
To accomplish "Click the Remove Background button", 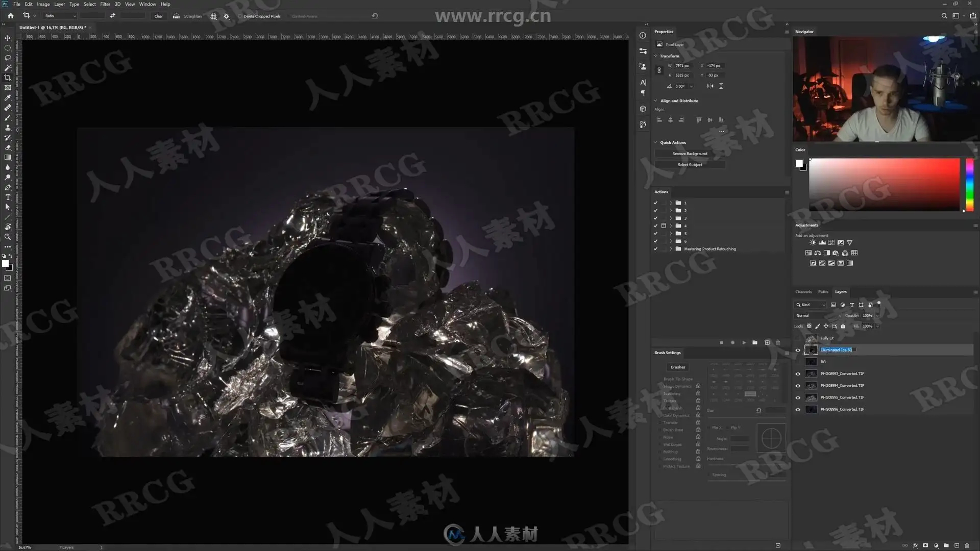I will coord(690,154).
